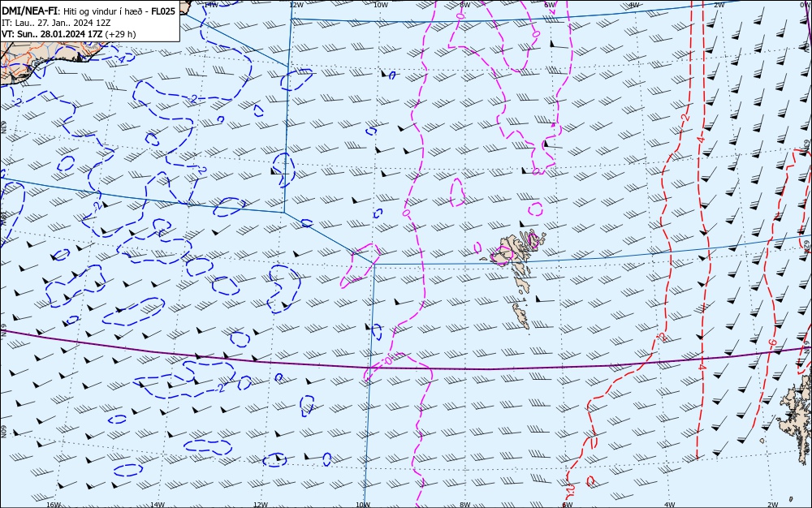Click the 12W longitude label on the top edge
Viewport: 812px width, 508px height.
(x=296, y=5)
